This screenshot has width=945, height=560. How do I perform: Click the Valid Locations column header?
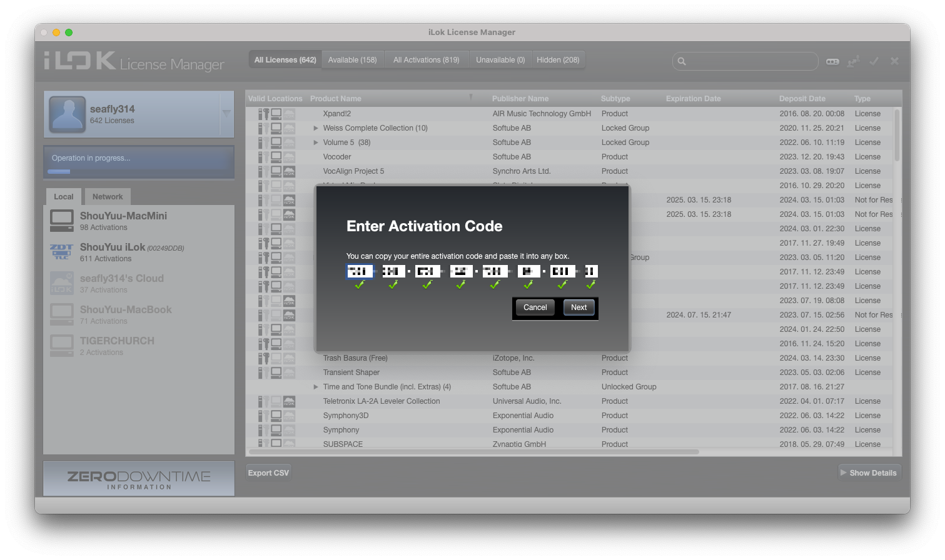tap(275, 99)
